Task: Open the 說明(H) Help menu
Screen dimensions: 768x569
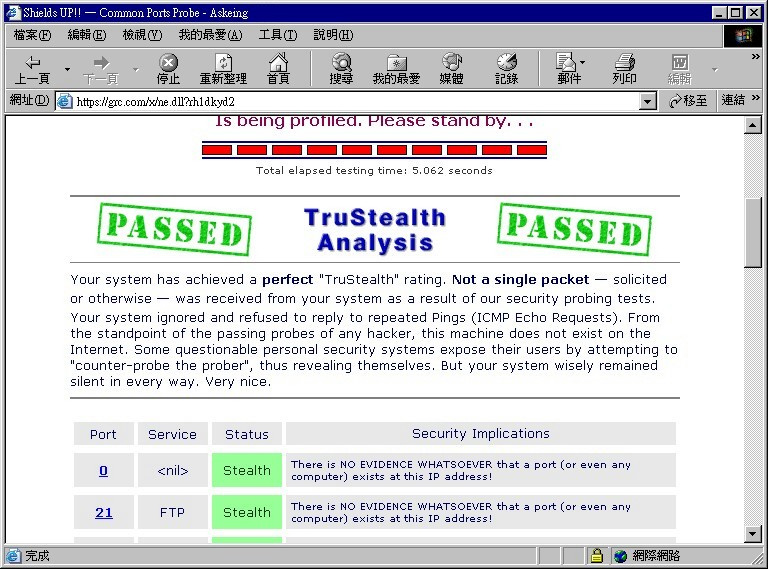Action: [x=333, y=35]
